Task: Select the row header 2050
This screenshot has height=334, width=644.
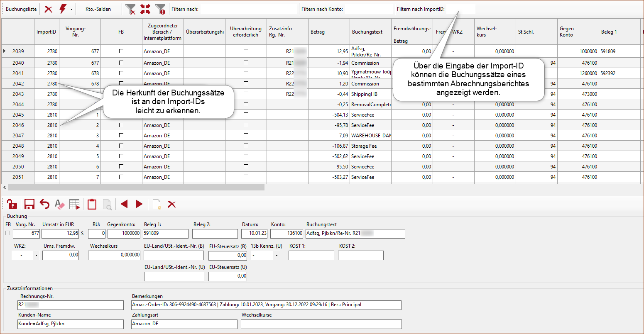Action: click(x=18, y=166)
